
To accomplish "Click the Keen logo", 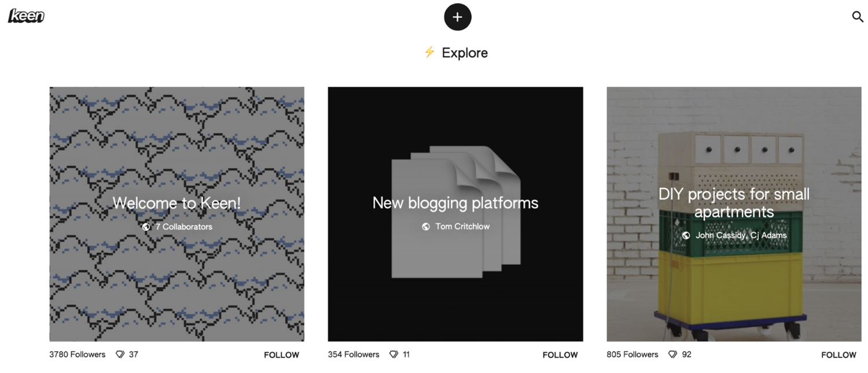I will click(x=26, y=16).
